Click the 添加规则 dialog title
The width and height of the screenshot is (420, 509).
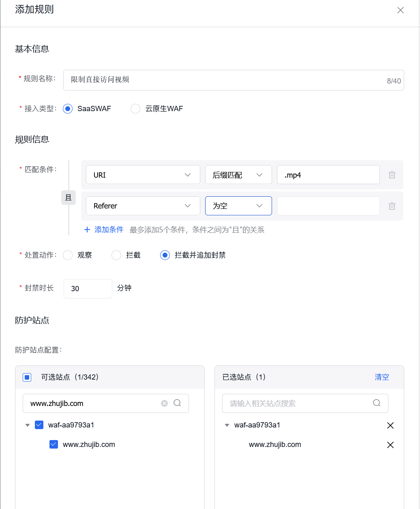(x=34, y=9)
